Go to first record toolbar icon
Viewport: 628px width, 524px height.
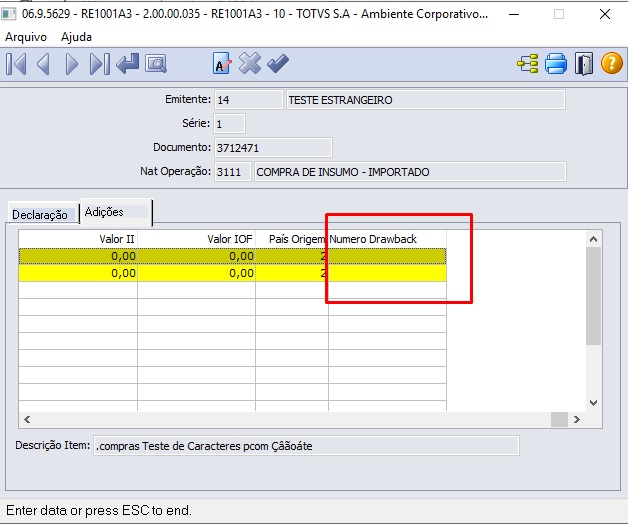(16, 64)
